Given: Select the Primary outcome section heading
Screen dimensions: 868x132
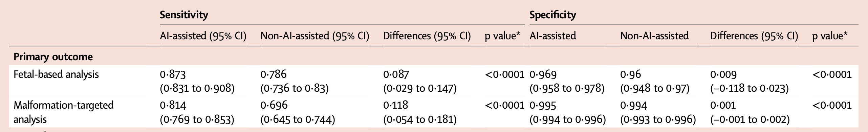Looking at the screenshot, I should 53,57.
